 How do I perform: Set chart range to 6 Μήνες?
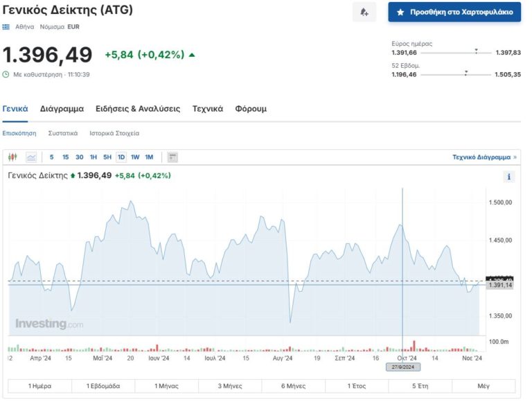point(294,386)
